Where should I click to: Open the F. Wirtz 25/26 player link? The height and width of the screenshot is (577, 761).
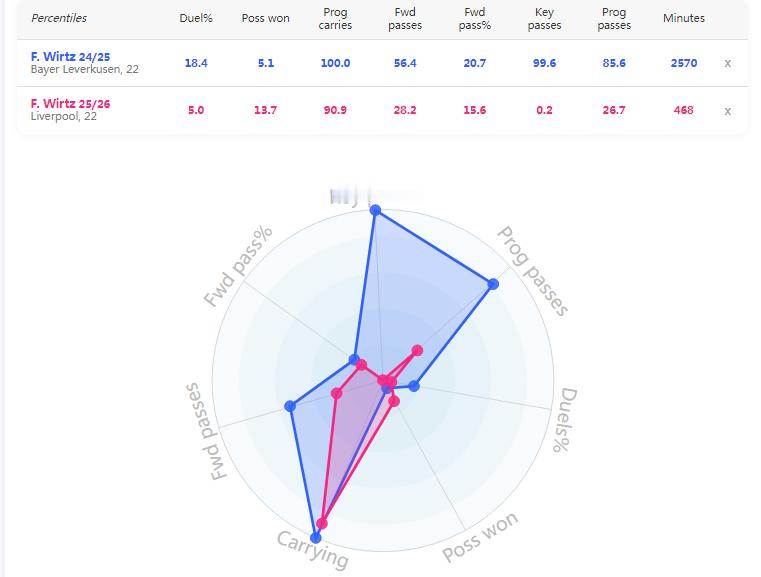pos(70,104)
